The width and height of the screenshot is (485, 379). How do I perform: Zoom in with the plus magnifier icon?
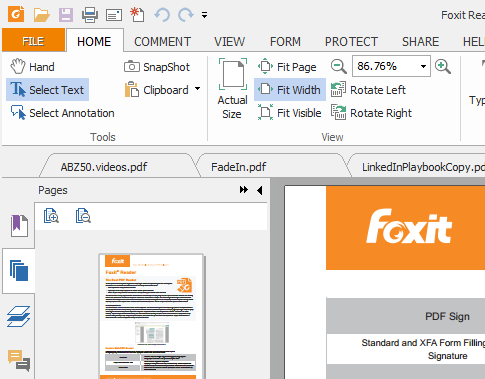pos(443,66)
